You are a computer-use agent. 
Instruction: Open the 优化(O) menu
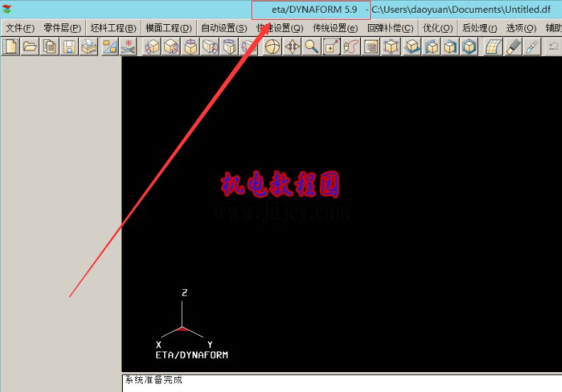click(438, 28)
